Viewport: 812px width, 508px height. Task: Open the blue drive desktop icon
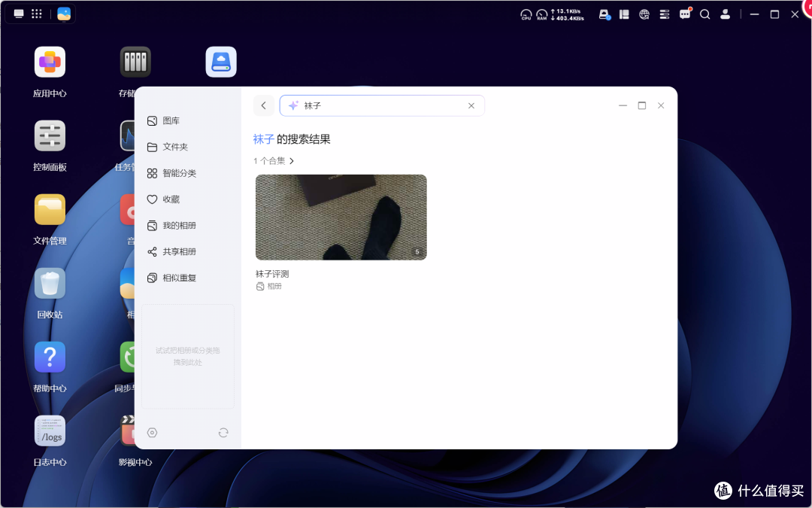point(221,62)
